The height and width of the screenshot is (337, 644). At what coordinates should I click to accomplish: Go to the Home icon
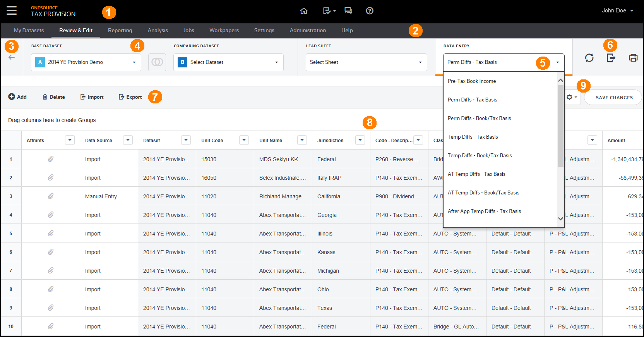pos(304,11)
